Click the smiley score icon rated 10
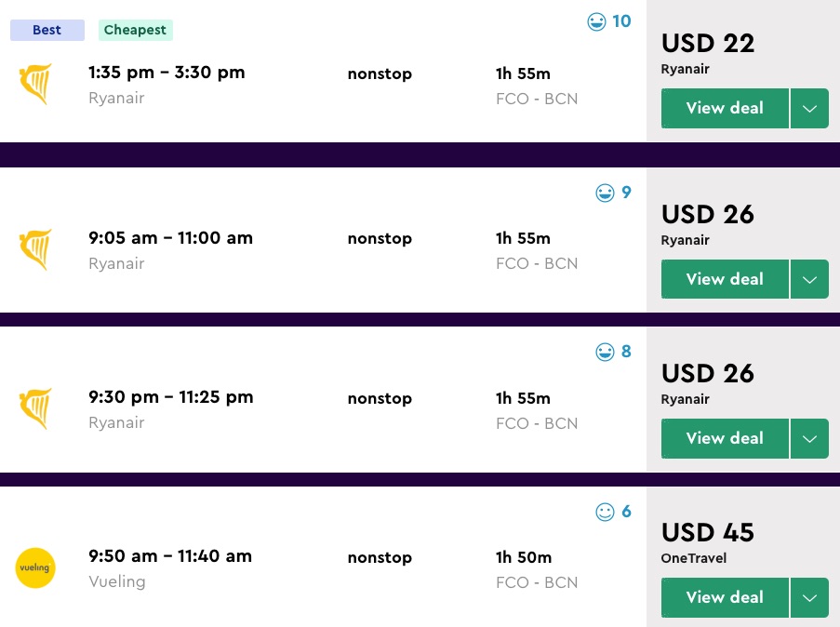This screenshot has height=627, width=840. 597,21
